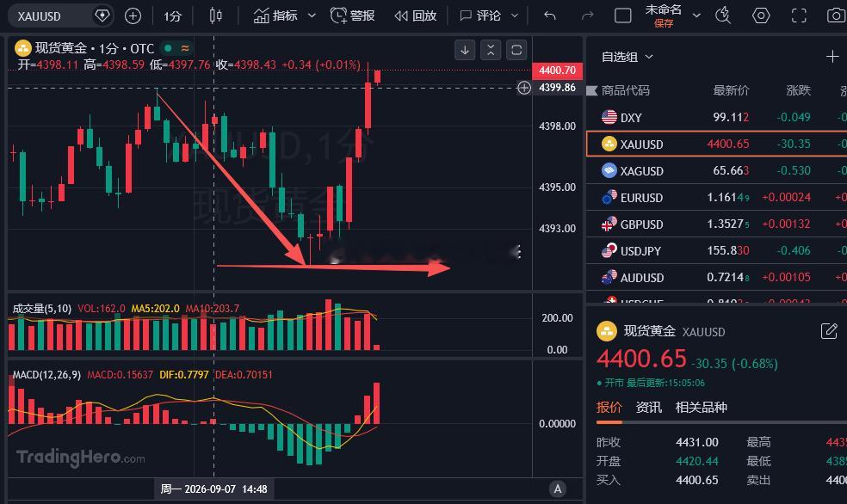This screenshot has height=504, width=847.
Task: Open the 未命名 layout name dropdown arrow
Action: [x=697, y=15]
